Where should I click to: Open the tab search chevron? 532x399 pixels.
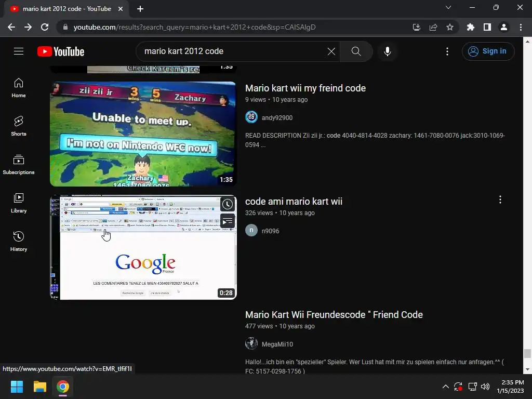point(448,7)
